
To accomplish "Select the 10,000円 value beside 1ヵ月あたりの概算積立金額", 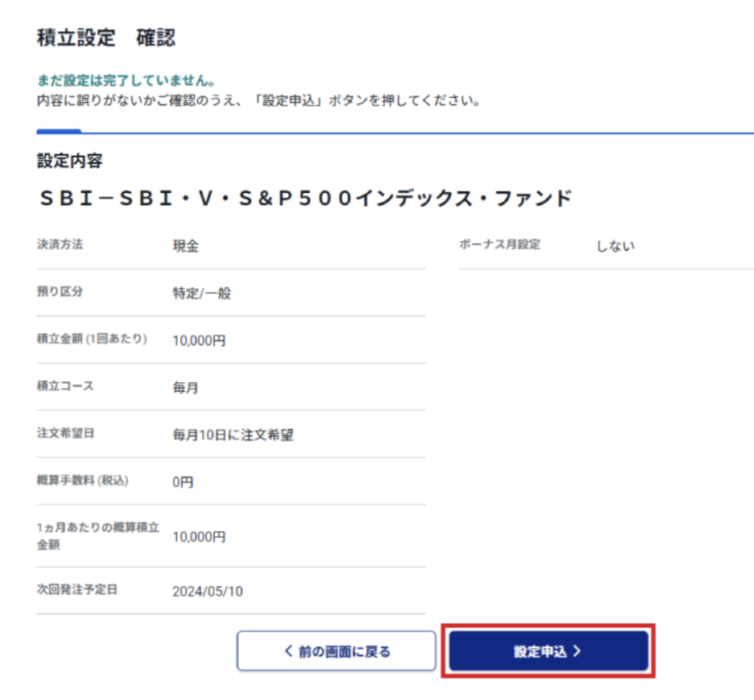I will point(199,537).
